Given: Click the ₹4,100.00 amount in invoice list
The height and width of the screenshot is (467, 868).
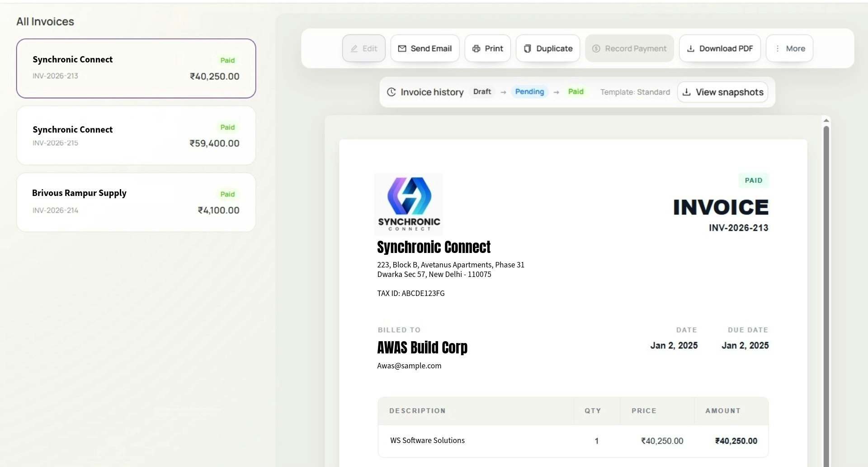Looking at the screenshot, I should (218, 210).
